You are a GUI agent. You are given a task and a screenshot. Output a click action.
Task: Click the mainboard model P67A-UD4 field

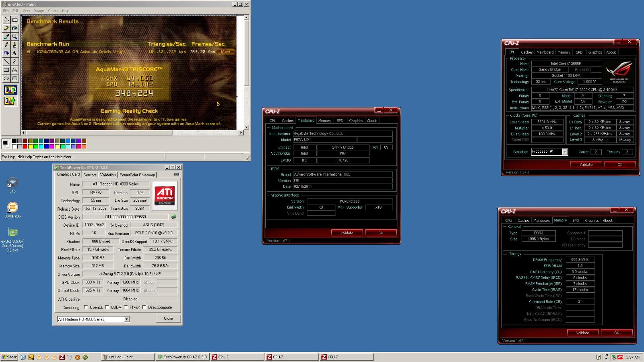coord(325,140)
